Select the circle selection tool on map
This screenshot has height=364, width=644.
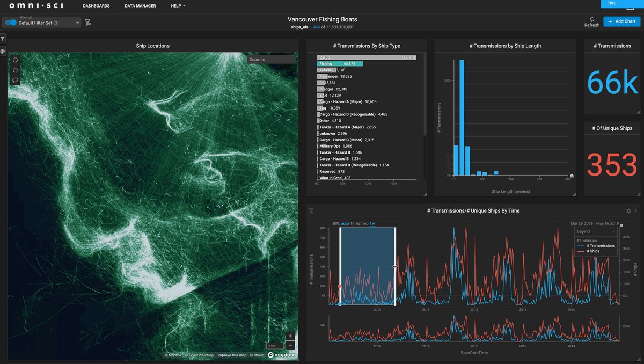(x=15, y=60)
